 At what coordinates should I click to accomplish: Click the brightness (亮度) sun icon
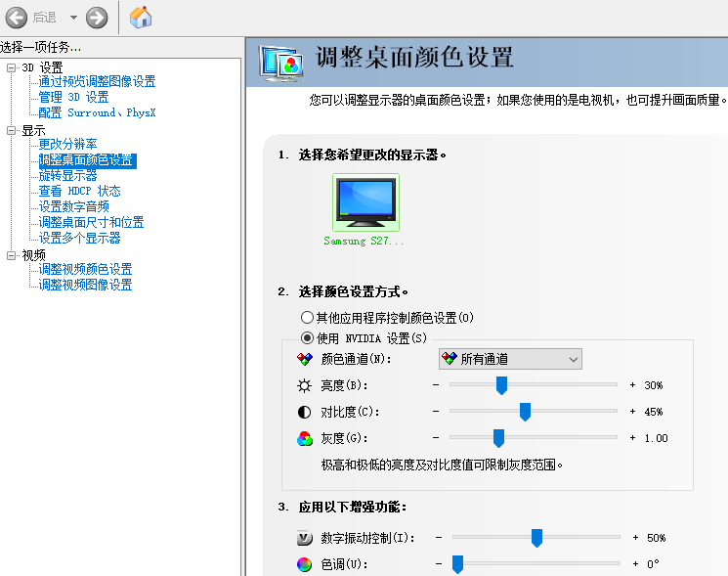tap(305, 385)
